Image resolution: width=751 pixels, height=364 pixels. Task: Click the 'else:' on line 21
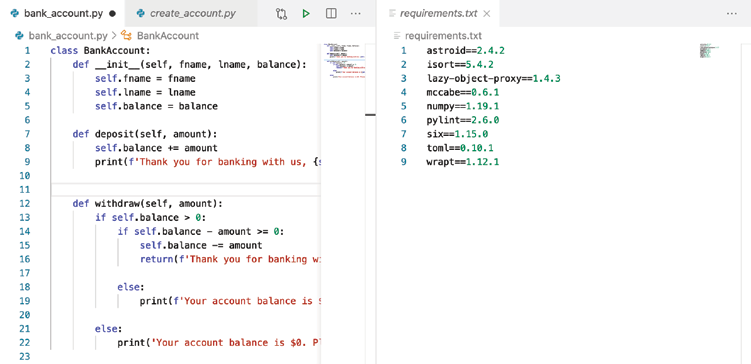pos(109,329)
